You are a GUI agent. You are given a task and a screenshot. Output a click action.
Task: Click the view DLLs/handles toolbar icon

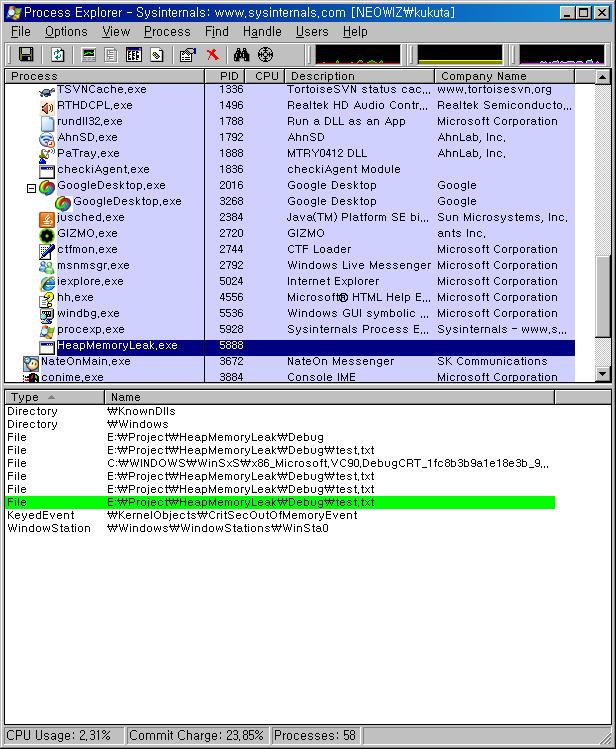pyautogui.click(x=157, y=55)
